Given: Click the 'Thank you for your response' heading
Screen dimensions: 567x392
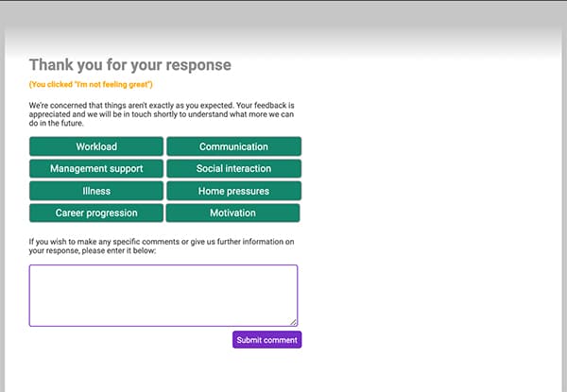Looking at the screenshot, I should 130,65.
